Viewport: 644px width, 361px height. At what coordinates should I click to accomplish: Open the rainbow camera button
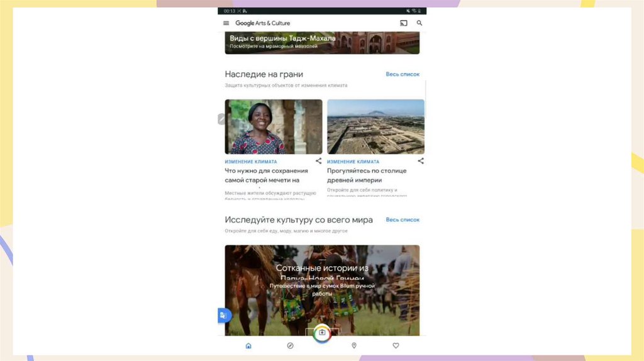322,333
